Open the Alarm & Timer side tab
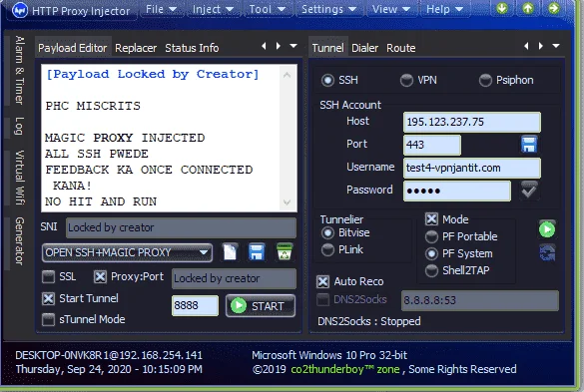 pyautogui.click(x=20, y=71)
